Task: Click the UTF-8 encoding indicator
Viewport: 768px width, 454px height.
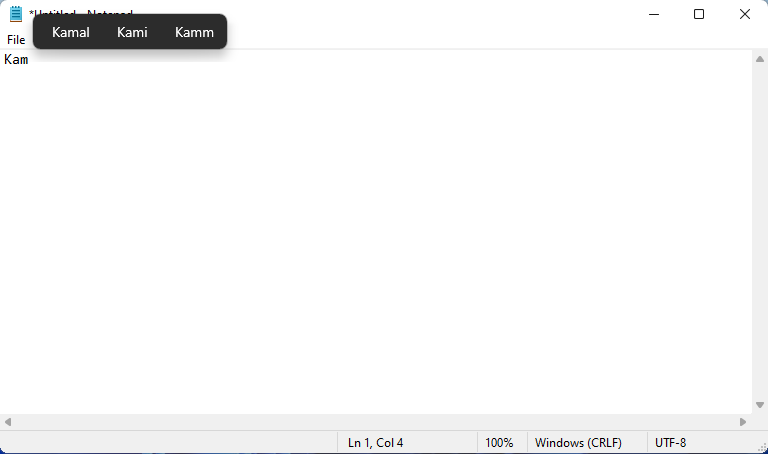Action: coord(671,443)
